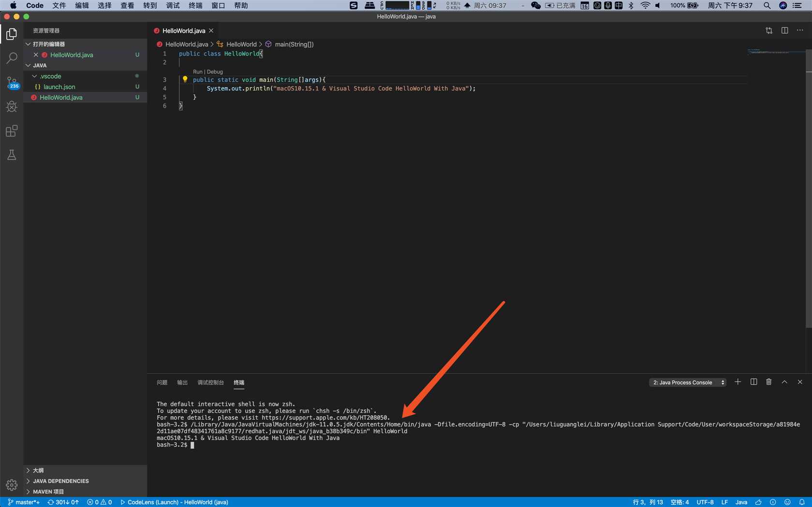The image size is (812, 507).
Task: Maximize the panel with up chevron
Action: (784, 382)
